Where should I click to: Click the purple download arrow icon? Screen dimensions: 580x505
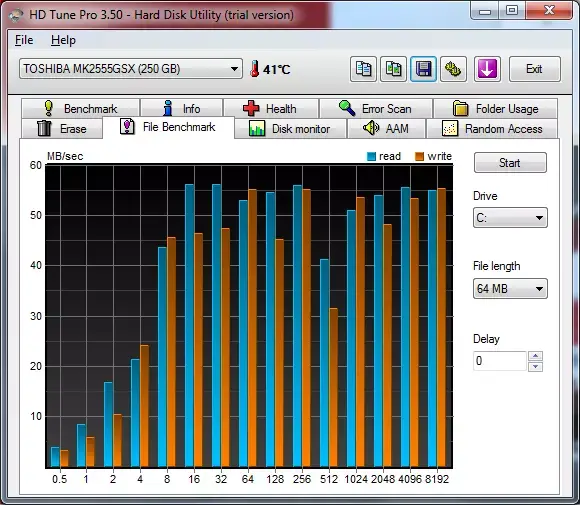487,69
